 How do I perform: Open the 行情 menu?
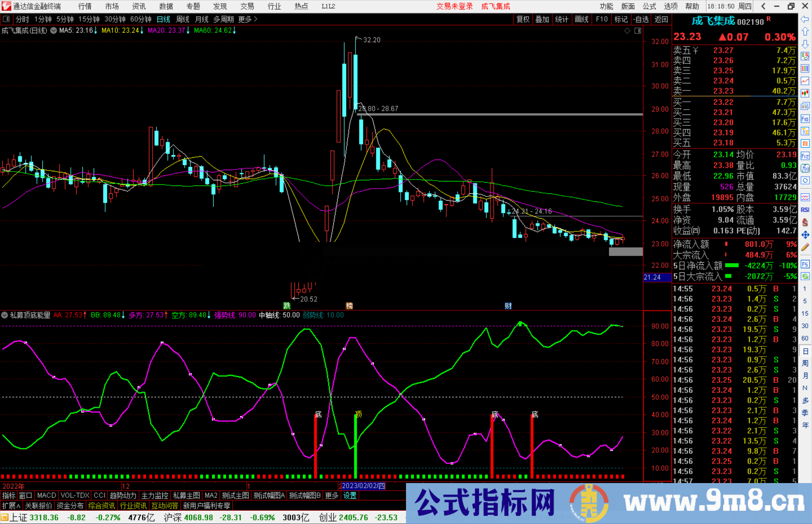point(84,6)
